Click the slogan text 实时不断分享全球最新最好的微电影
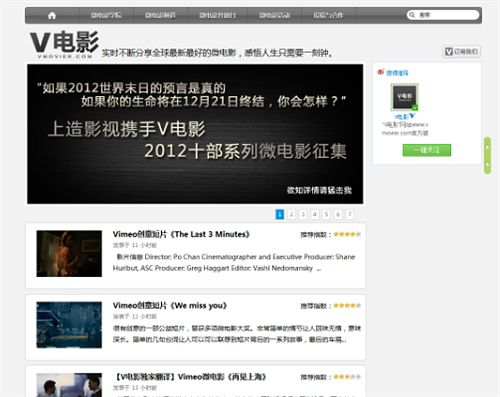The height and width of the screenshot is (397, 500). coord(169,53)
